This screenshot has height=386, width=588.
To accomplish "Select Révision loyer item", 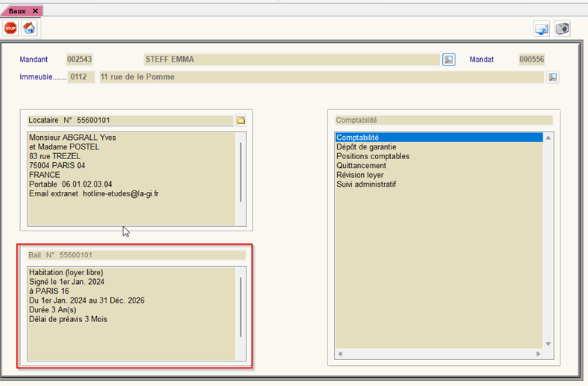I will (360, 175).
